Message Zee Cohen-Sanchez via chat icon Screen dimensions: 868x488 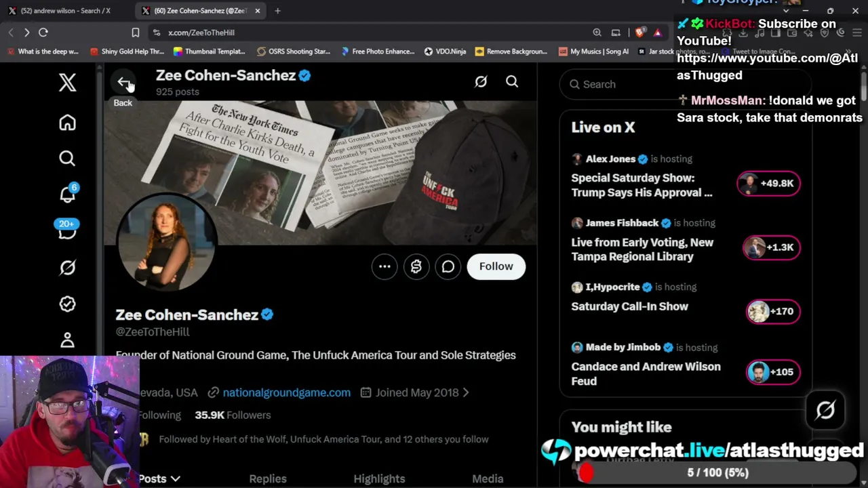coord(448,266)
